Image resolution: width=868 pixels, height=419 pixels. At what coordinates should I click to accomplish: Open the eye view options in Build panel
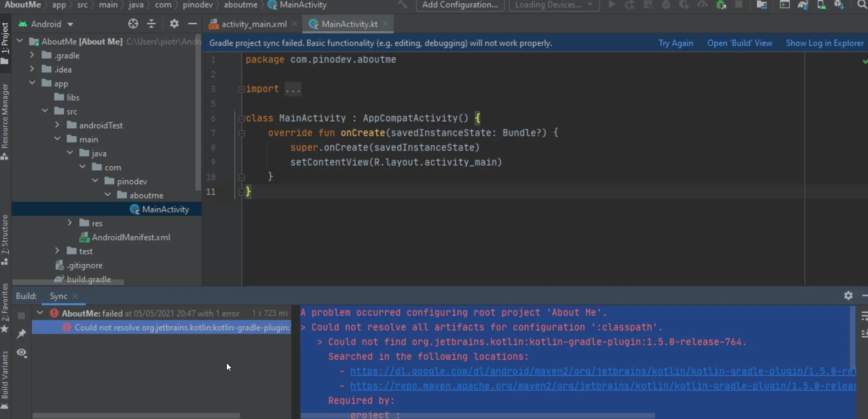click(22, 352)
